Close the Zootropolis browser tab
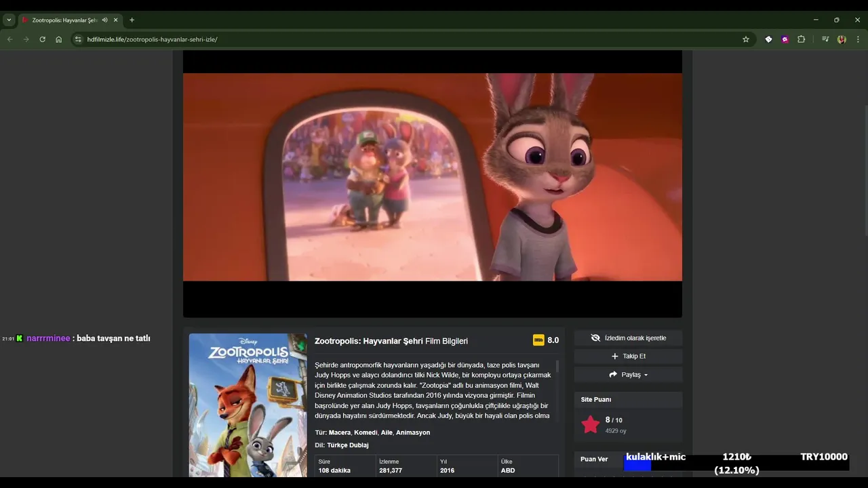The height and width of the screenshot is (488, 868). pos(116,20)
